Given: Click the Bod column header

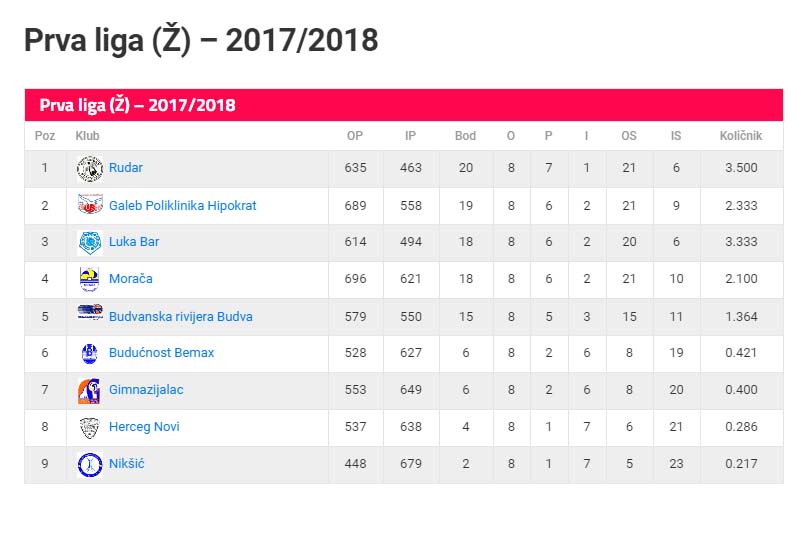Looking at the screenshot, I should click(x=465, y=136).
